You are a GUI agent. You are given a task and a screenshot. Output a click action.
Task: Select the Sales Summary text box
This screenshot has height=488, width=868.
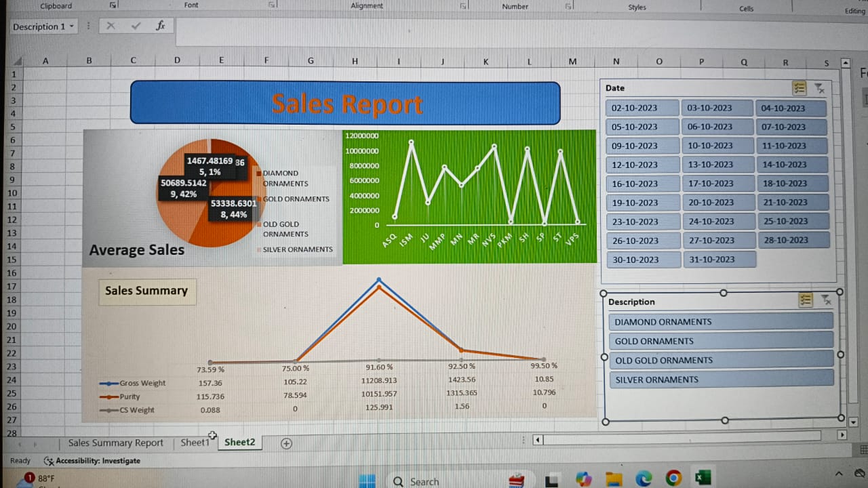147,291
